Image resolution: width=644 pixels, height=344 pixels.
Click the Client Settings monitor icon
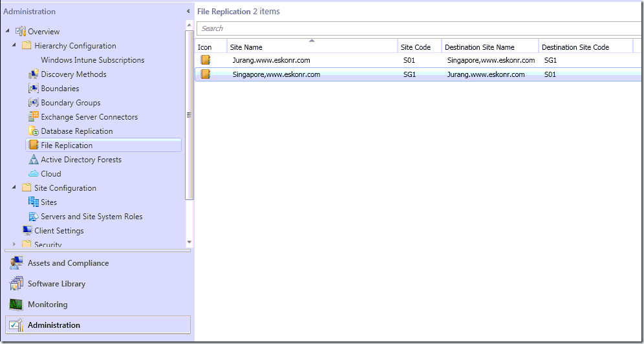27,230
